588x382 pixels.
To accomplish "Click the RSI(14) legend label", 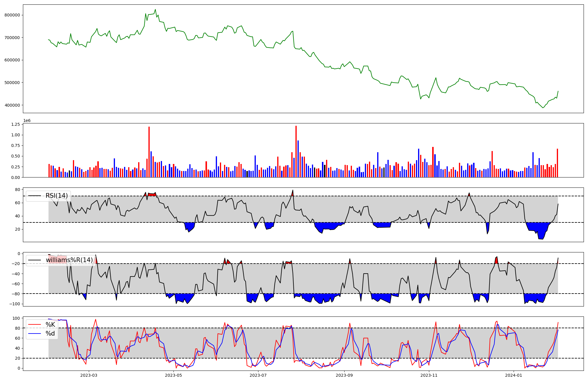I will [56, 196].
